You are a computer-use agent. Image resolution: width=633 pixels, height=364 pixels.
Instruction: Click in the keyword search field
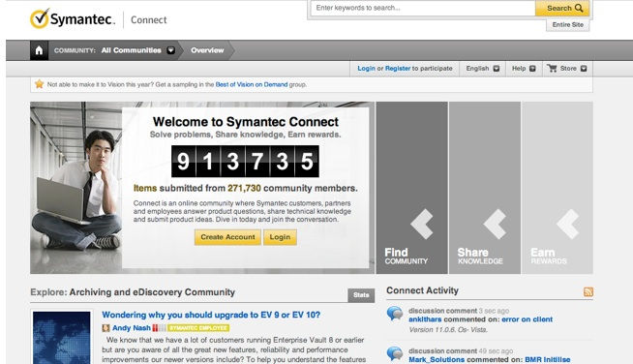(423, 8)
